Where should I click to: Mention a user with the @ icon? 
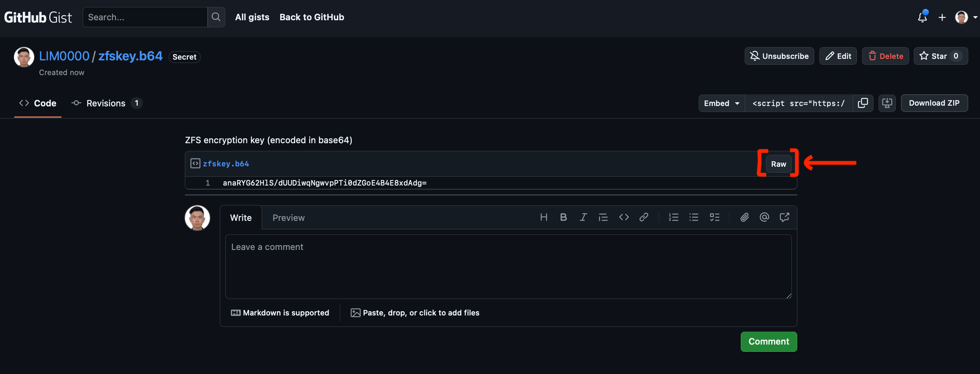pos(764,218)
